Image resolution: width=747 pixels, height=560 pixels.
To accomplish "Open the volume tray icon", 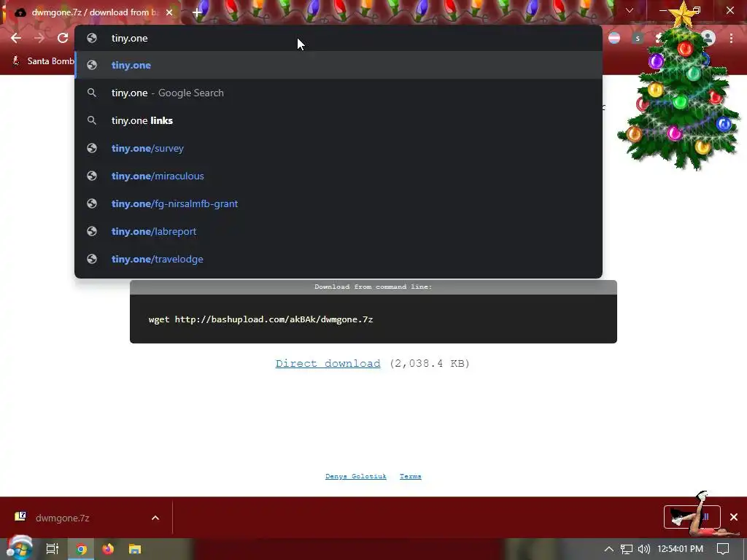I will tap(643, 549).
